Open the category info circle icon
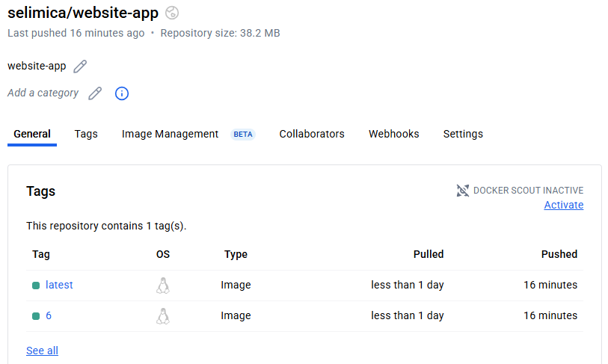The height and width of the screenshot is (364, 608). [x=122, y=93]
